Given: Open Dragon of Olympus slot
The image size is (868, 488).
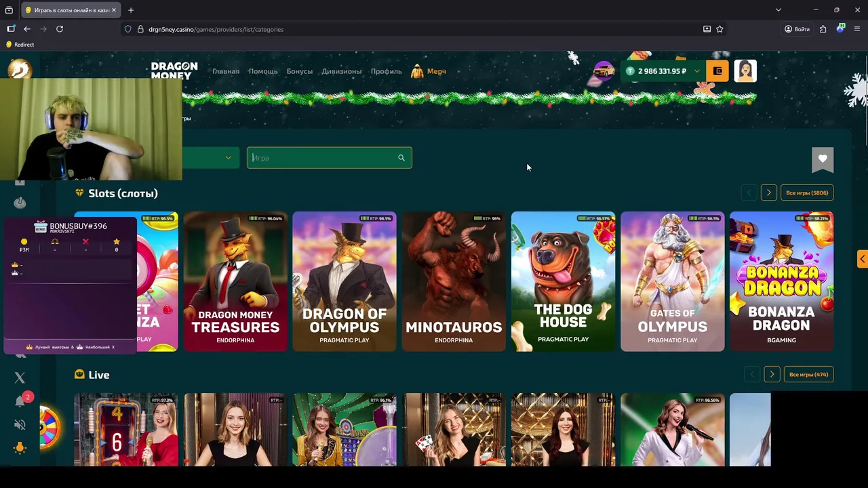Looking at the screenshot, I should 344,281.
